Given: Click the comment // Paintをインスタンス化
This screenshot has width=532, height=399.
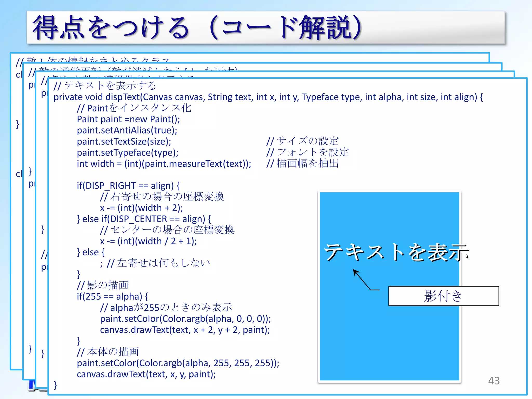Looking at the screenshot, I should (134, 108).
